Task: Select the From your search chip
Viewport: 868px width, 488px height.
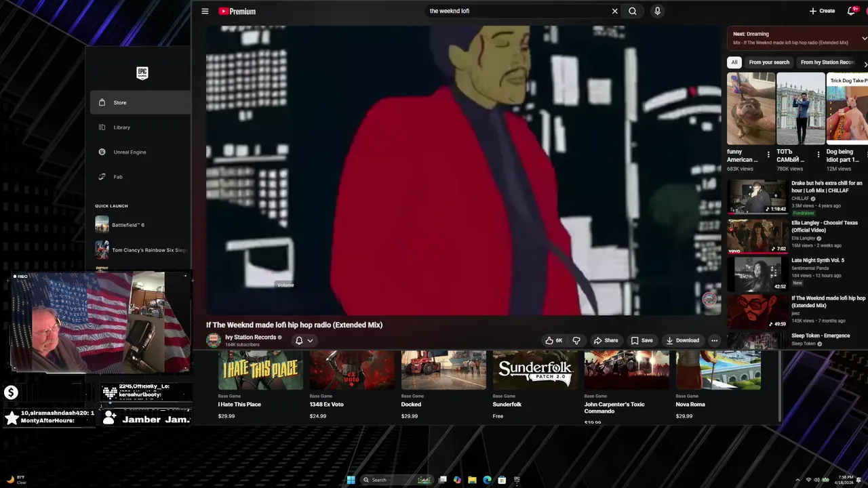Action: click(x=769, y=62)
